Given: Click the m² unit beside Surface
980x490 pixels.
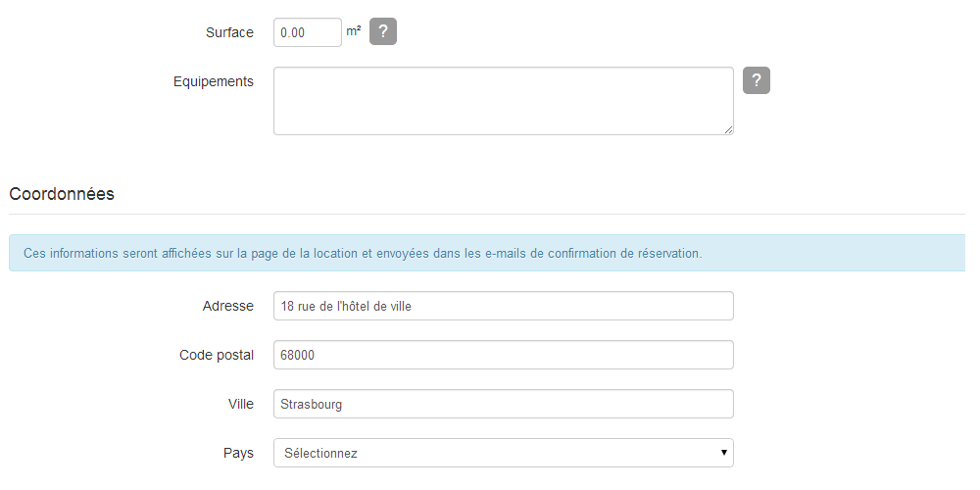Looking at the screenshot, I should click(353, 30).
